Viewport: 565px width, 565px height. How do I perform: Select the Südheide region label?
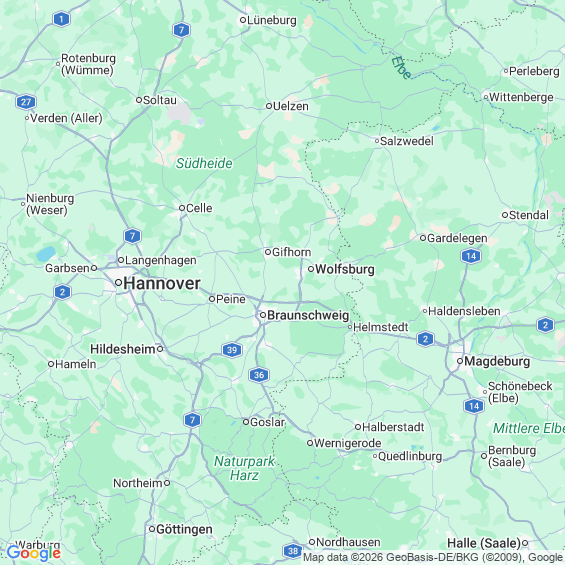coord(204,163)
